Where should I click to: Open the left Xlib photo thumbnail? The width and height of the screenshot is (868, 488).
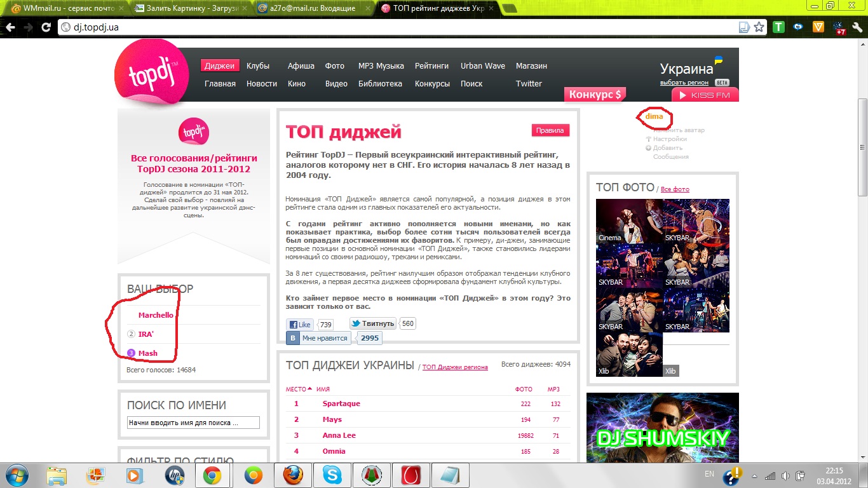pos(629,355)
